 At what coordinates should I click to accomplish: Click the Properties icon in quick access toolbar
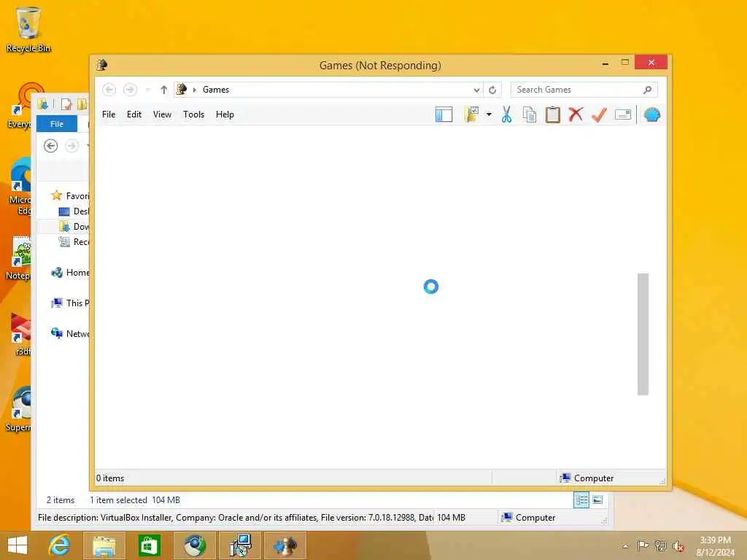click(66, 104)
